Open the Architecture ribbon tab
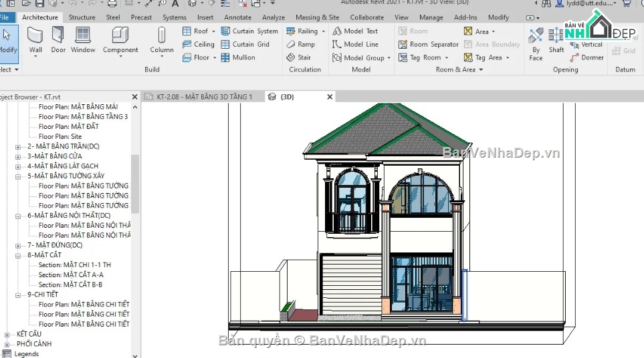 [x=40, y=17]
